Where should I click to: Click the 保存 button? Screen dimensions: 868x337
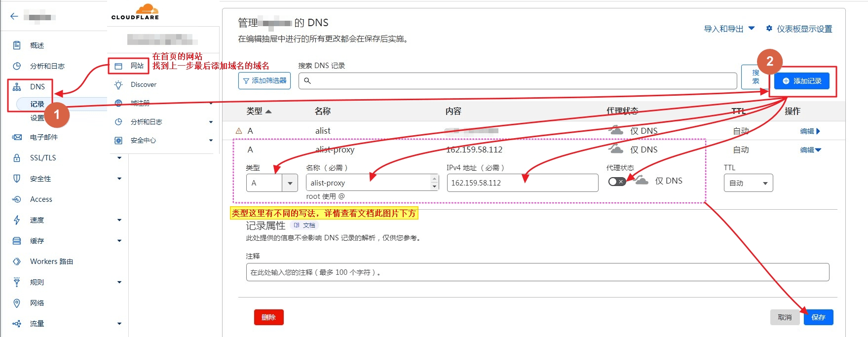click(x=818, y=317)
